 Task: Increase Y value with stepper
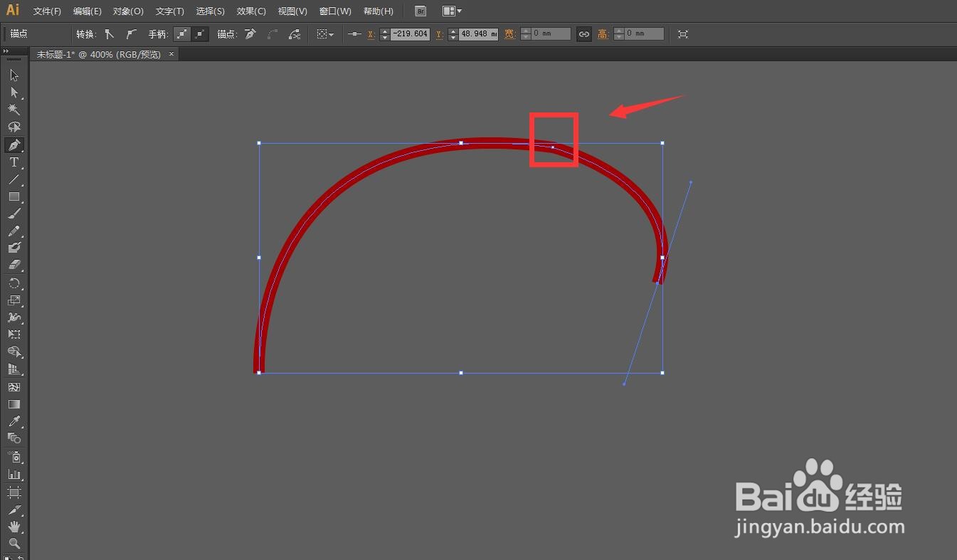click(x=453, y=31)
